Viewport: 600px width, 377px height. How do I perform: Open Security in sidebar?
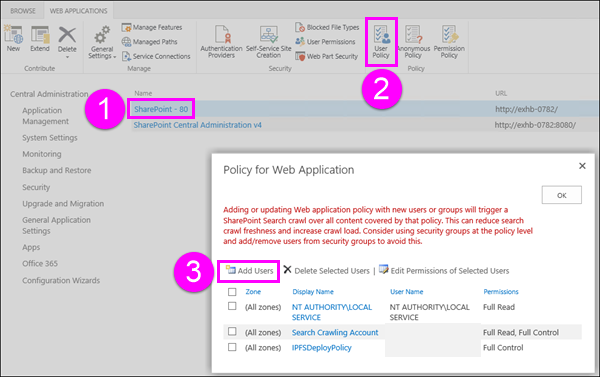point(36,187)
